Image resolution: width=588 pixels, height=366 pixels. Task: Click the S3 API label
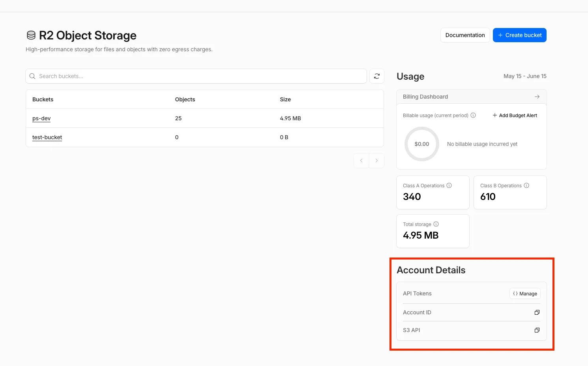pos(412,330)
